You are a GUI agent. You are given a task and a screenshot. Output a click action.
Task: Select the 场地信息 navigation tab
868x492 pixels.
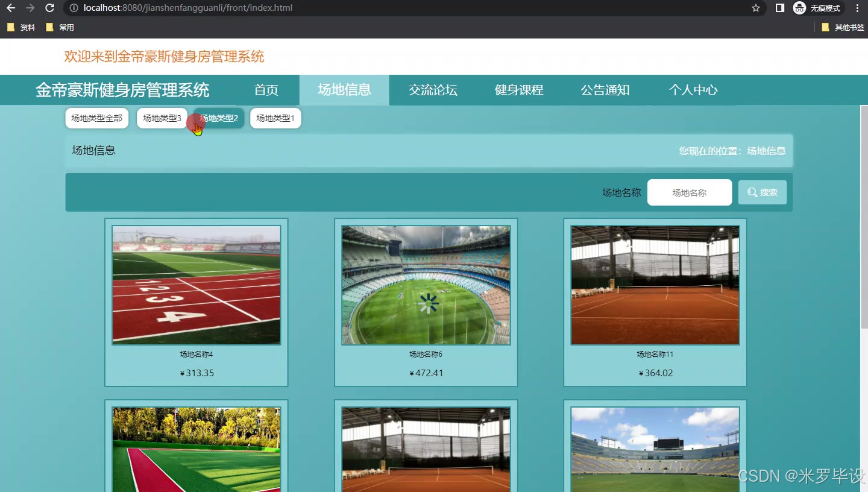coord(344,90)
